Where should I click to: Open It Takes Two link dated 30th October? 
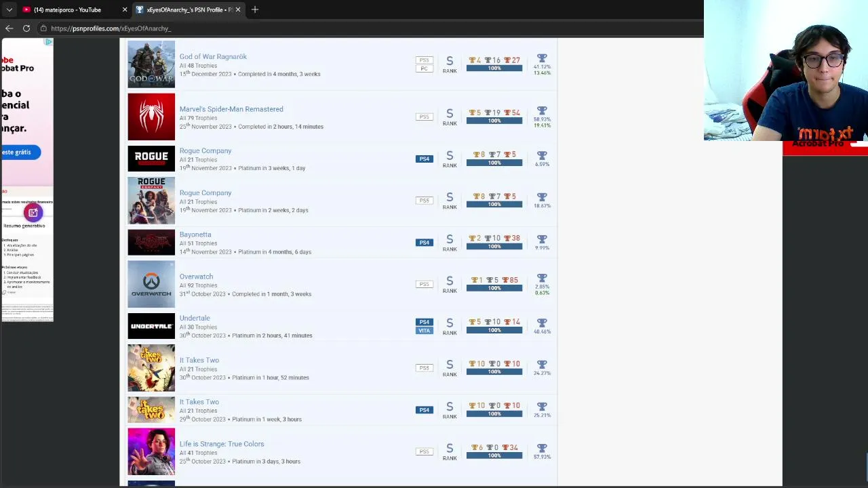click(x=199, y=361)
